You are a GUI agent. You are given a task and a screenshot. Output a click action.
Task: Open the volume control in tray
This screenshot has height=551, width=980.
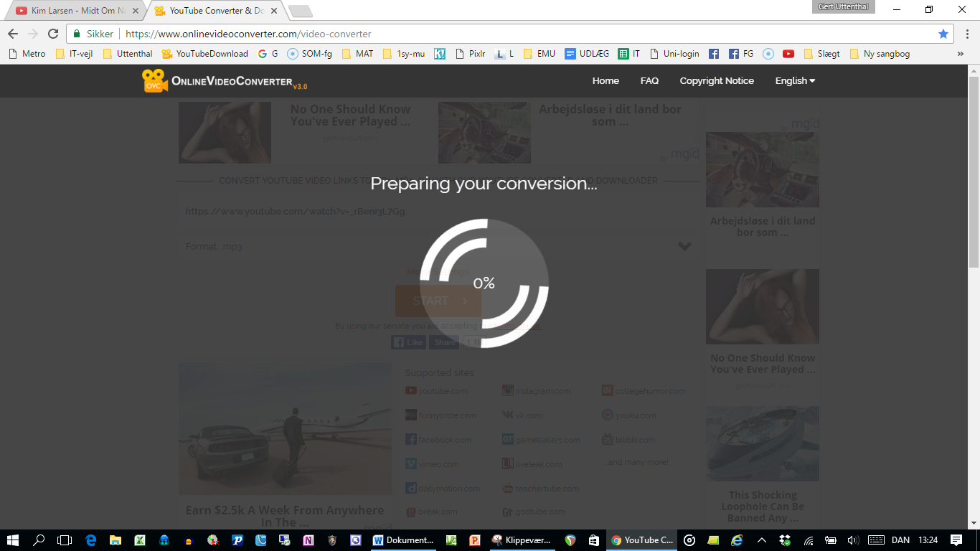pyautogui.click(x=853, y=540)
